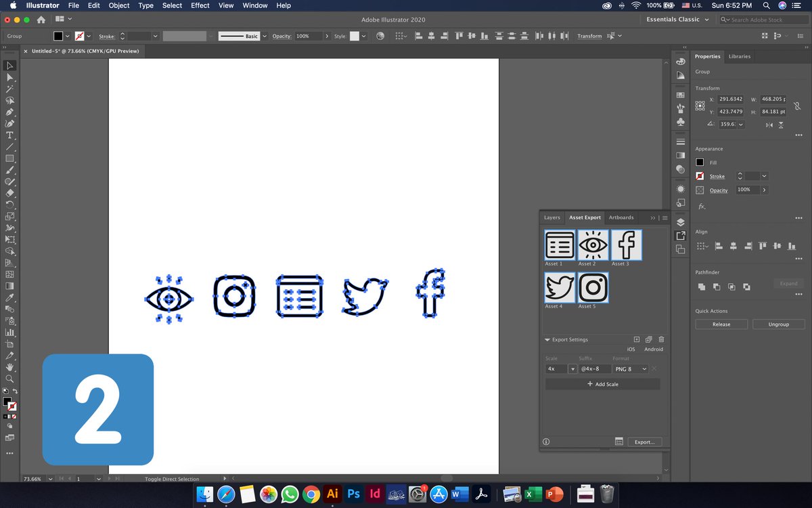
Task: Click Unite in Pathfinder section
Action: tap(702, 287)
